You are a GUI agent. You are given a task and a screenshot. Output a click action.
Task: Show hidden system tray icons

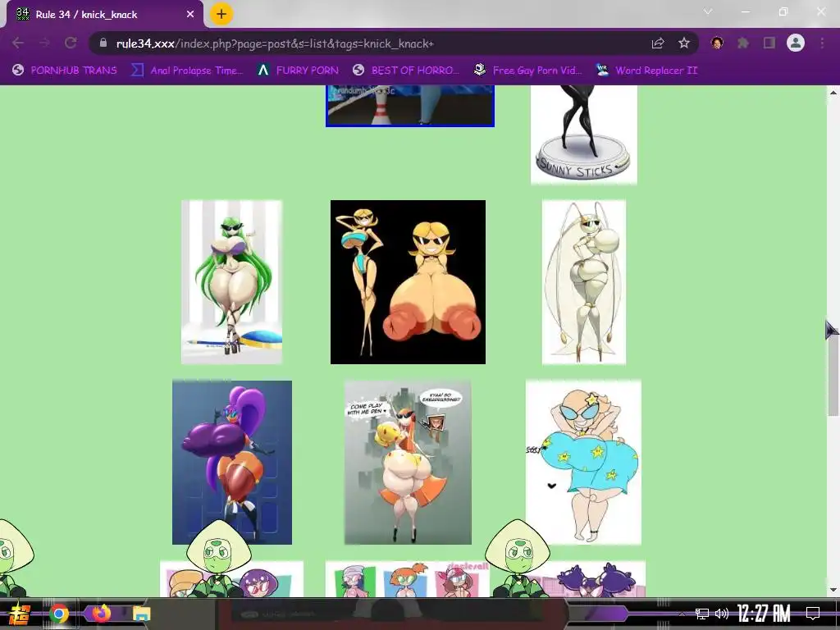tap(682, 614)
